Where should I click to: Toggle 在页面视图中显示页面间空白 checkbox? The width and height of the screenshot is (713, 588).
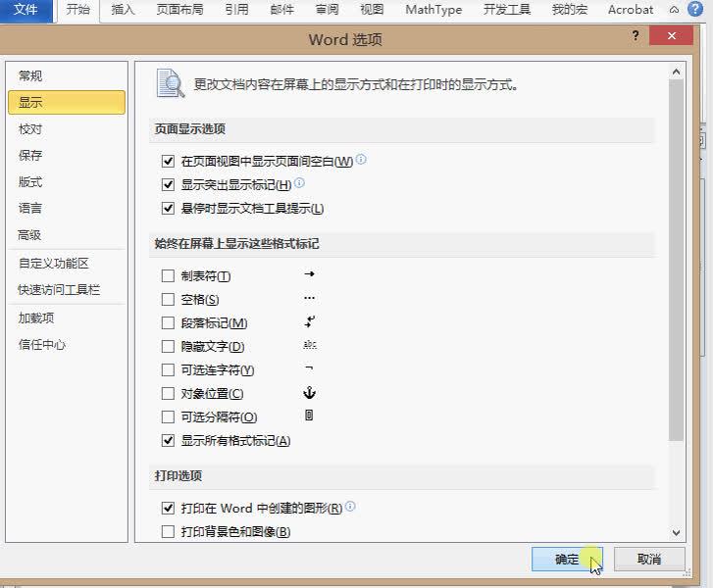pos(168,162)
